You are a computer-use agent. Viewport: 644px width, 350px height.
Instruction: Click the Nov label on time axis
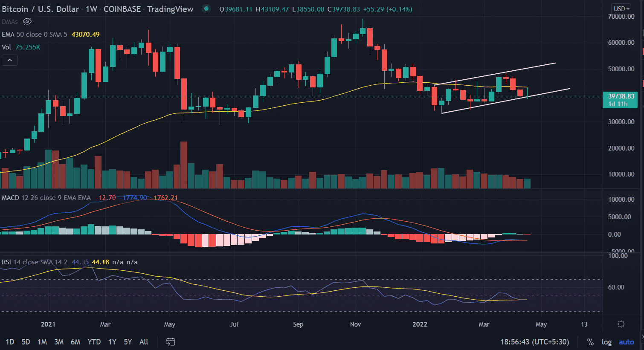point(355,324)
